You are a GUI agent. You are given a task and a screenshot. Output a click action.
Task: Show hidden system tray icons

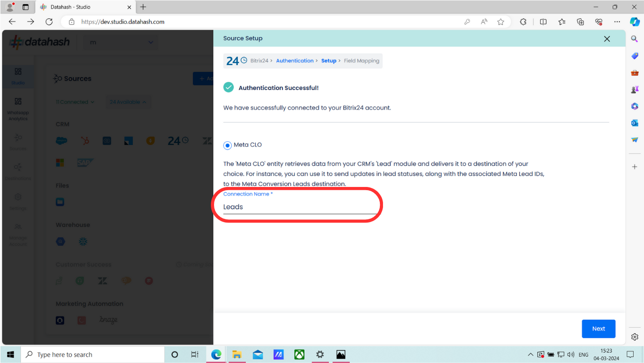pyautogui.click(x=530, y=354)
